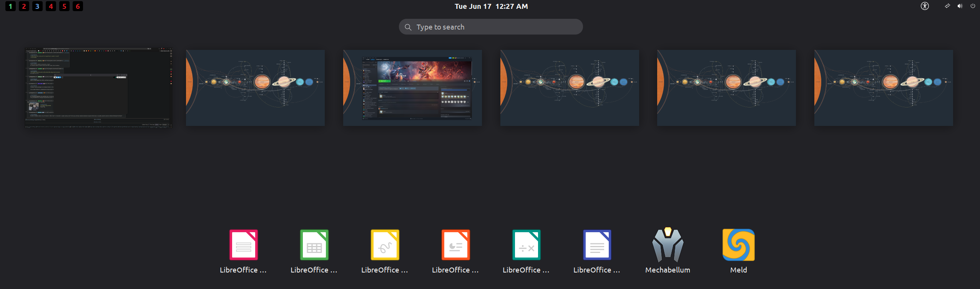Screen dimensions: 980x289
Task: Switch to workspace indicator 1
Action: click(x=10, y=6)
